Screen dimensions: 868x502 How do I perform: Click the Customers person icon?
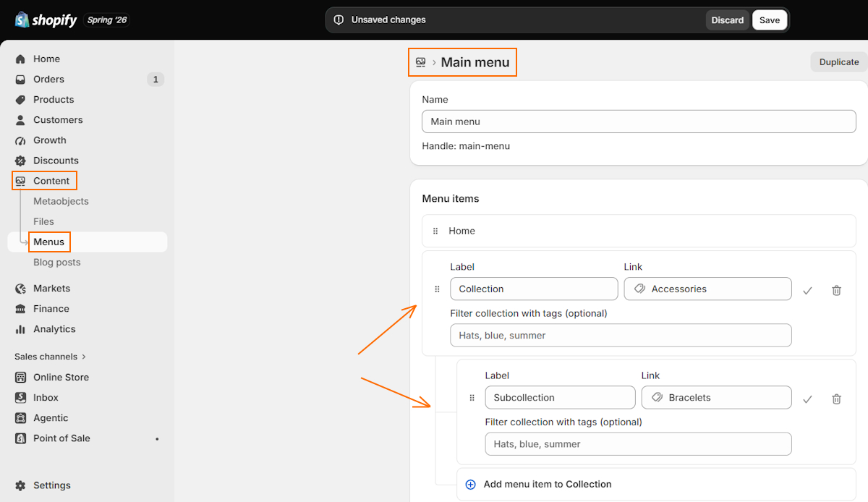[x=20, y=120]
